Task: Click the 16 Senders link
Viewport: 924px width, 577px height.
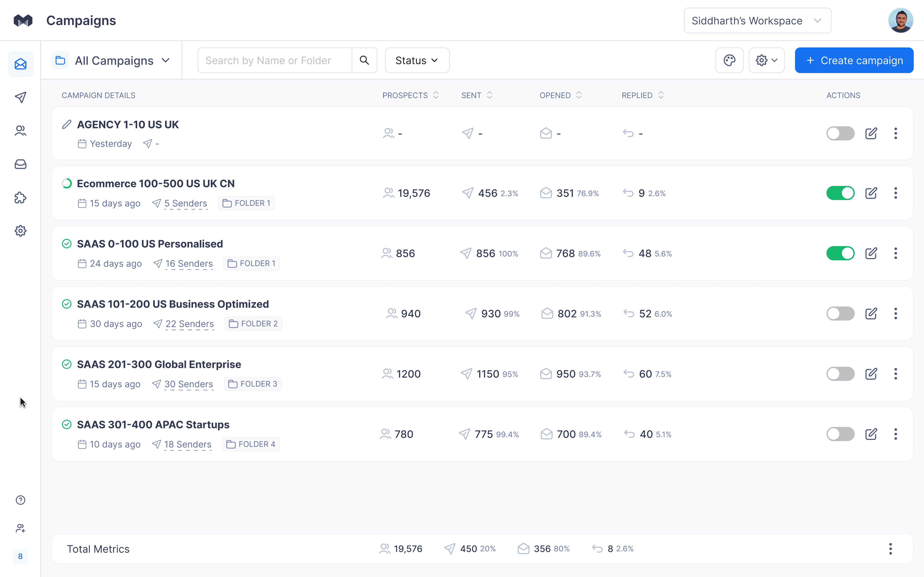Action: 189,264
